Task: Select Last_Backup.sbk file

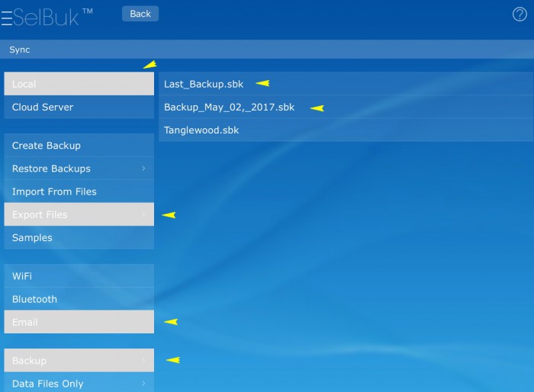Action: click(x=204, y=84)
